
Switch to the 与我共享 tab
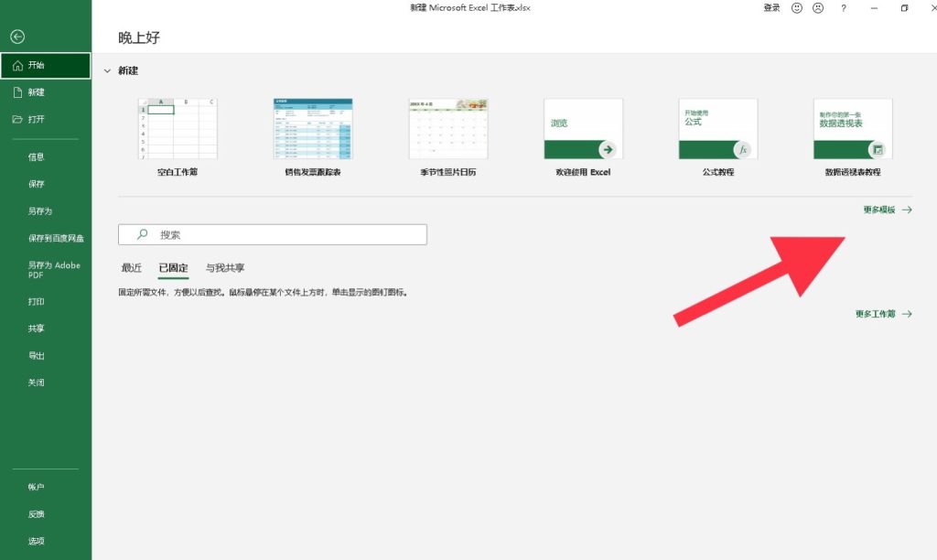[x=225, y=268]
